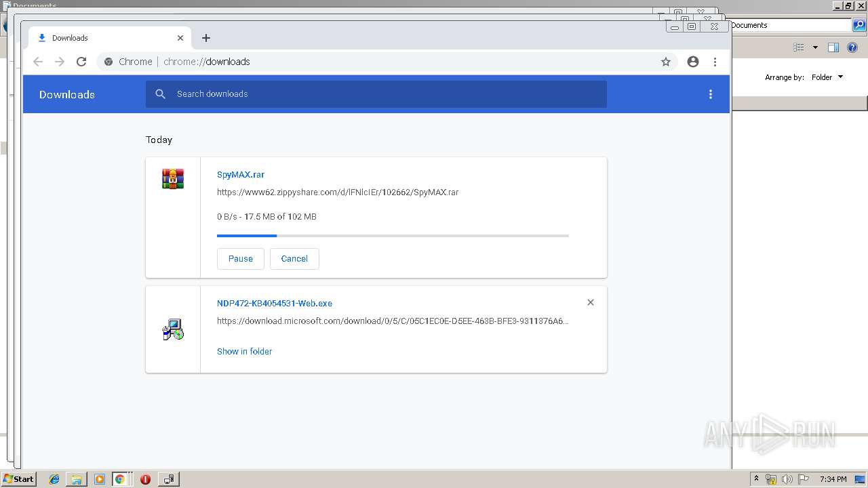Toggle preview pane in Explorer window

coord(833,47)
